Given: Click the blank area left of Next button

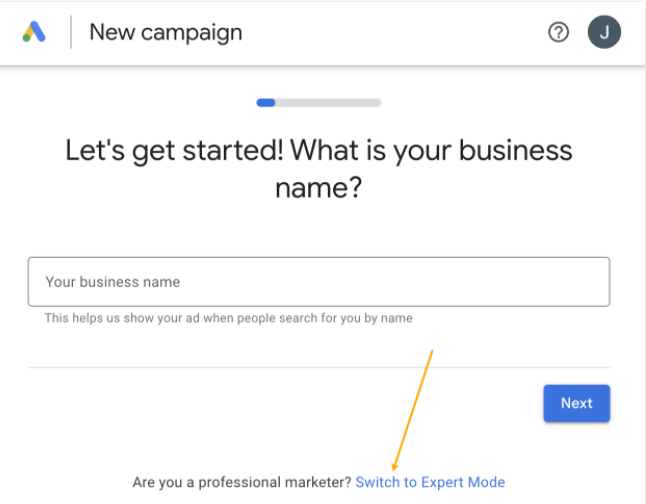Looking at the screenshot, I should tap(300, 403).
